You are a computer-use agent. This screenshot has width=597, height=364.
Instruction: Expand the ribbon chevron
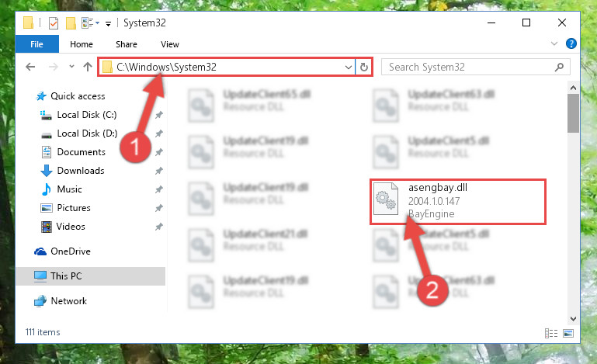(554, 43)
